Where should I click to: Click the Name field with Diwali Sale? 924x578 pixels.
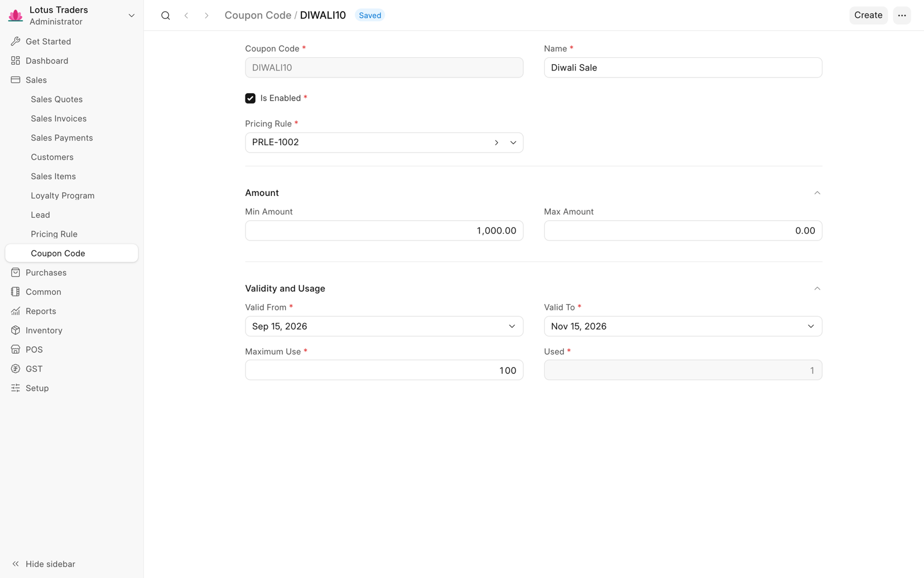point(683,68)
